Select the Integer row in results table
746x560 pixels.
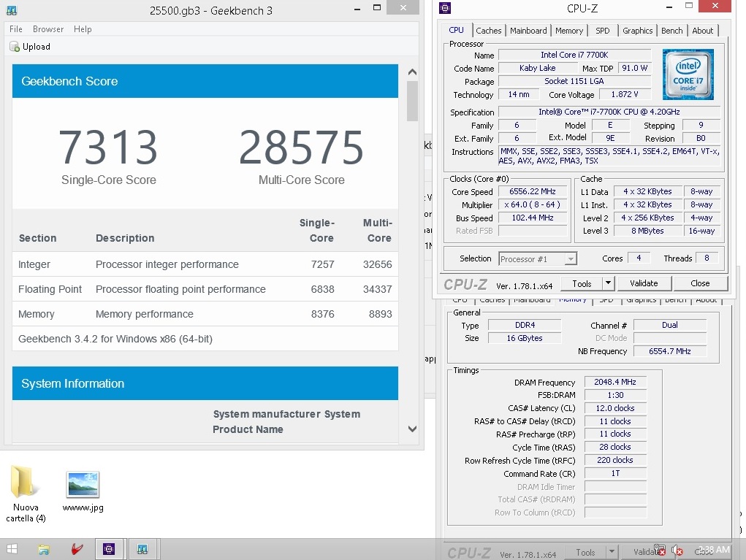[205, 264]
